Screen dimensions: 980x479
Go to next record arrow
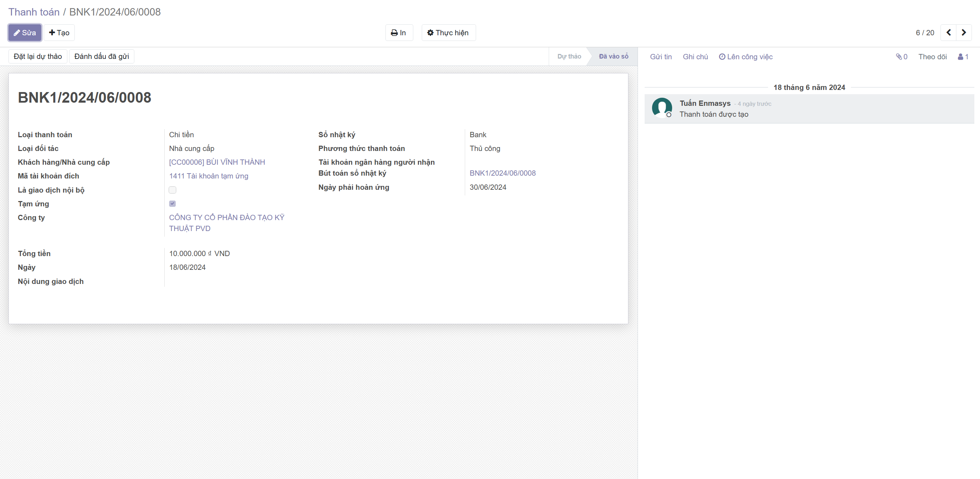click(x=964, y=33)
